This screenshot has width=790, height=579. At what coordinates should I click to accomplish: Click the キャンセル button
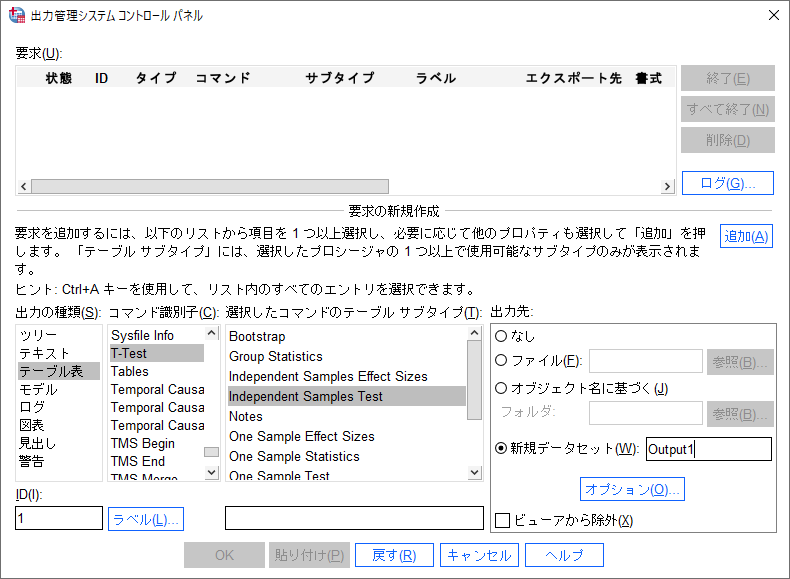pos(479,555)
